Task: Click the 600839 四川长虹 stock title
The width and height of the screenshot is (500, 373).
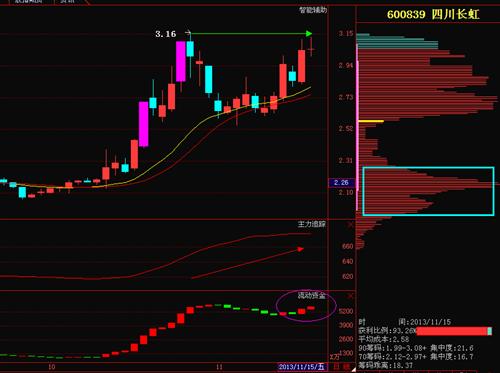Action: (433, 14)
